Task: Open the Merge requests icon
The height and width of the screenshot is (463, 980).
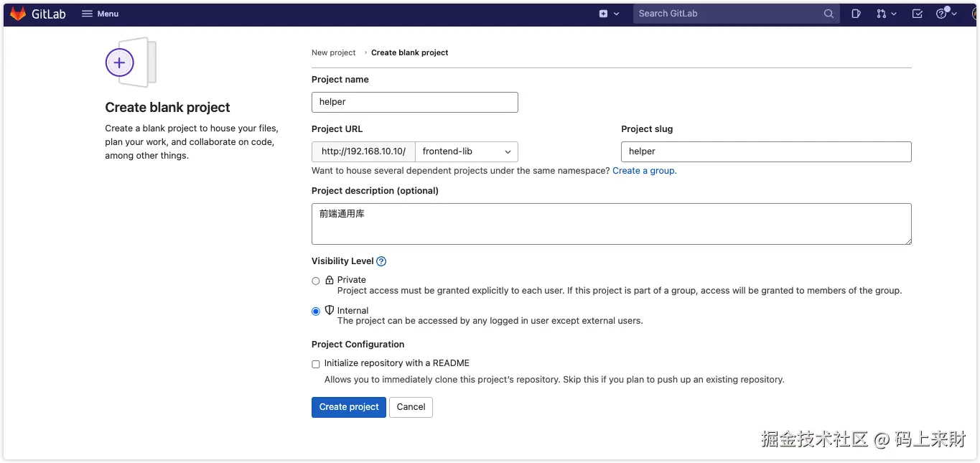Action: pos(882,14)
